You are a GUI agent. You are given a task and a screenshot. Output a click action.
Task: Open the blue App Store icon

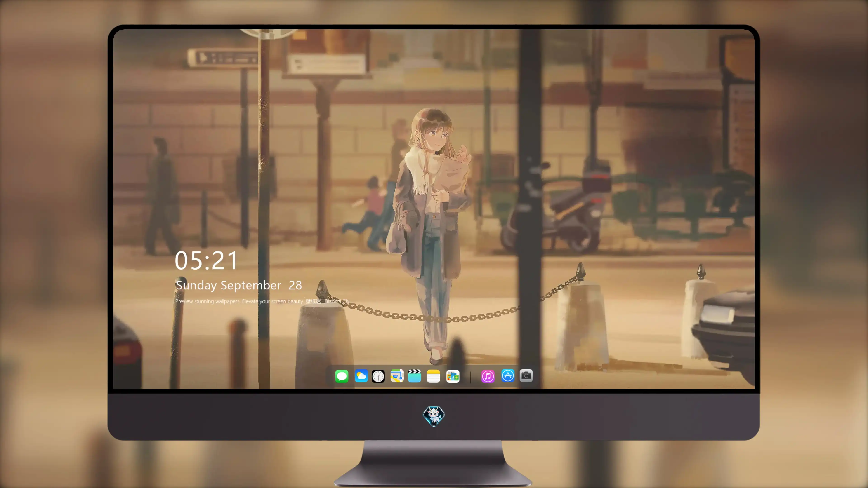508,375
